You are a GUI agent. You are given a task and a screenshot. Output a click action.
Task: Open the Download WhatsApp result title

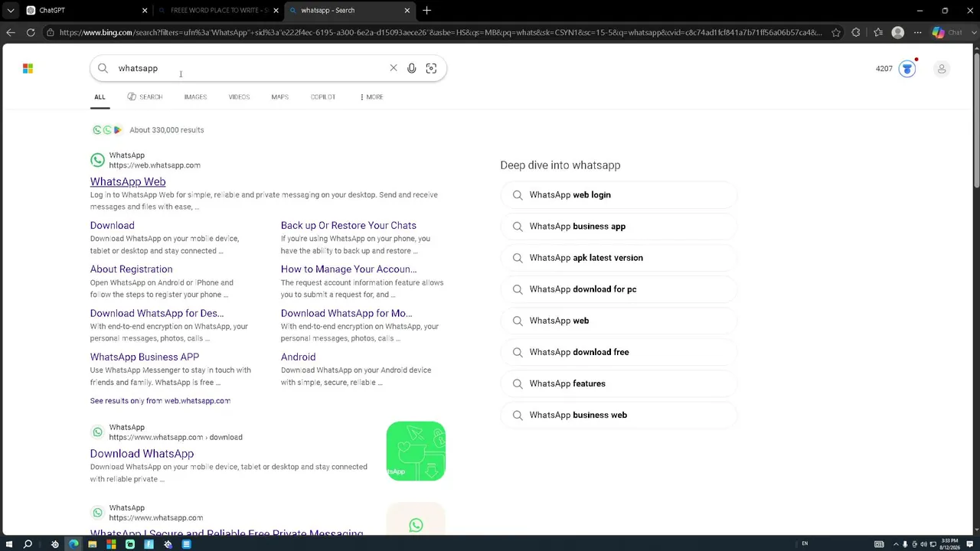(142, 454)
